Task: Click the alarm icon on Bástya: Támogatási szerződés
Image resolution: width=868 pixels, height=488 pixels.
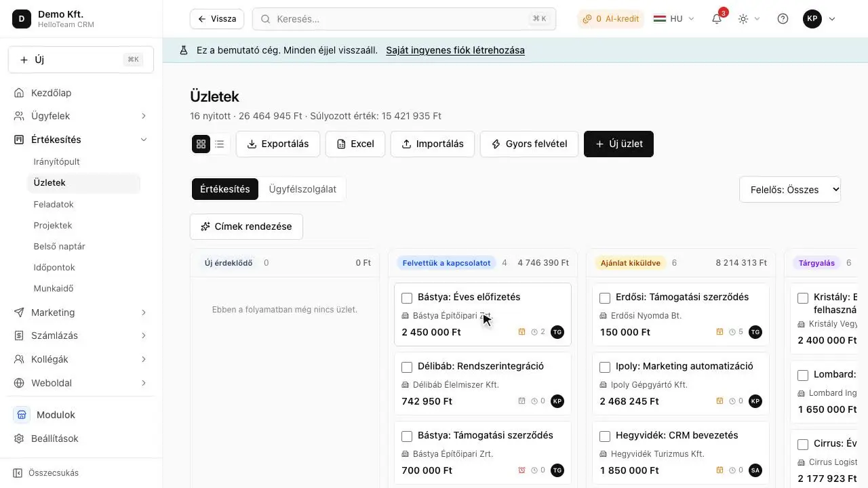Action: click(x=521, y=470)
